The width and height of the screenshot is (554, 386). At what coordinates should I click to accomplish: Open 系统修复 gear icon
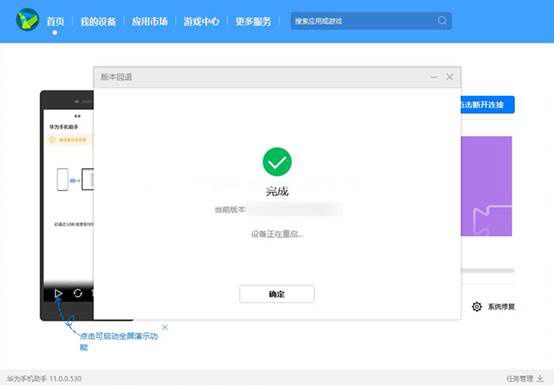(x=477, y=307)
